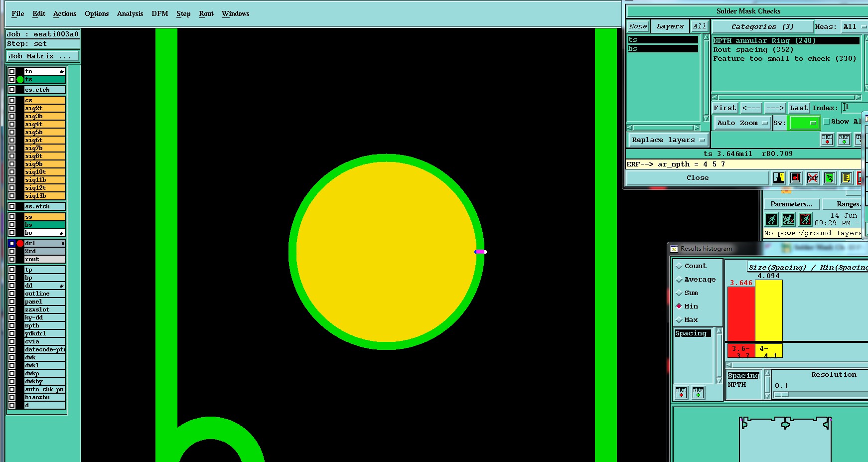868x462 pixels.
Task: Open Categories (3) selector
Action: (762, 27)
